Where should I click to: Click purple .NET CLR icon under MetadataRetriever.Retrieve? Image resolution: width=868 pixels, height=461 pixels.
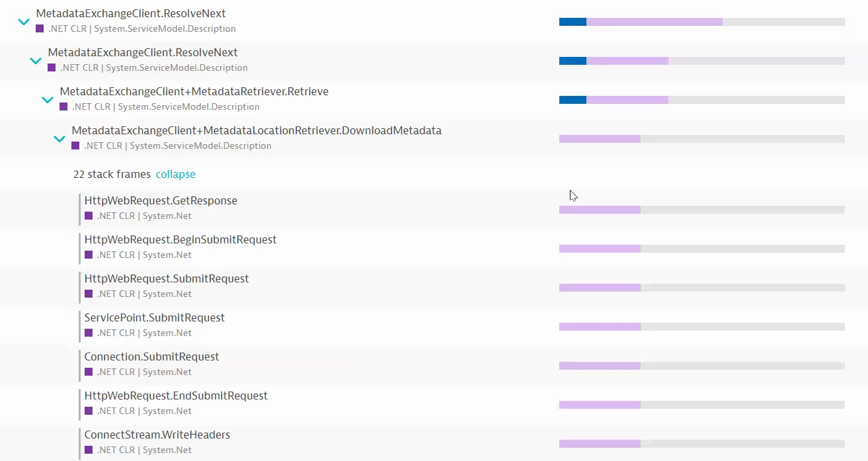pos(63,106)
